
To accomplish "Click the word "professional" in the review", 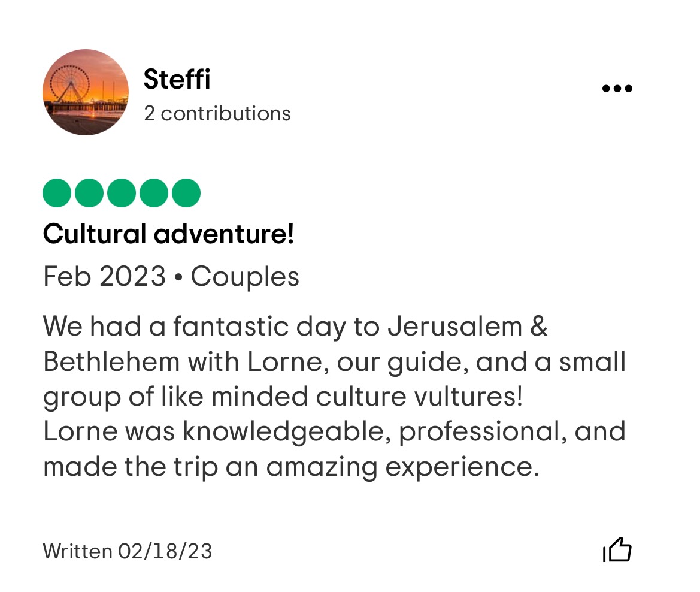I will pos(481,432).
